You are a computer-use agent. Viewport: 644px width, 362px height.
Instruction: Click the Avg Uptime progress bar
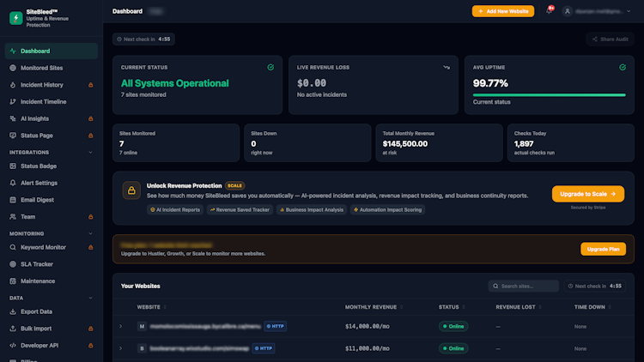click(x=550, y=95)
